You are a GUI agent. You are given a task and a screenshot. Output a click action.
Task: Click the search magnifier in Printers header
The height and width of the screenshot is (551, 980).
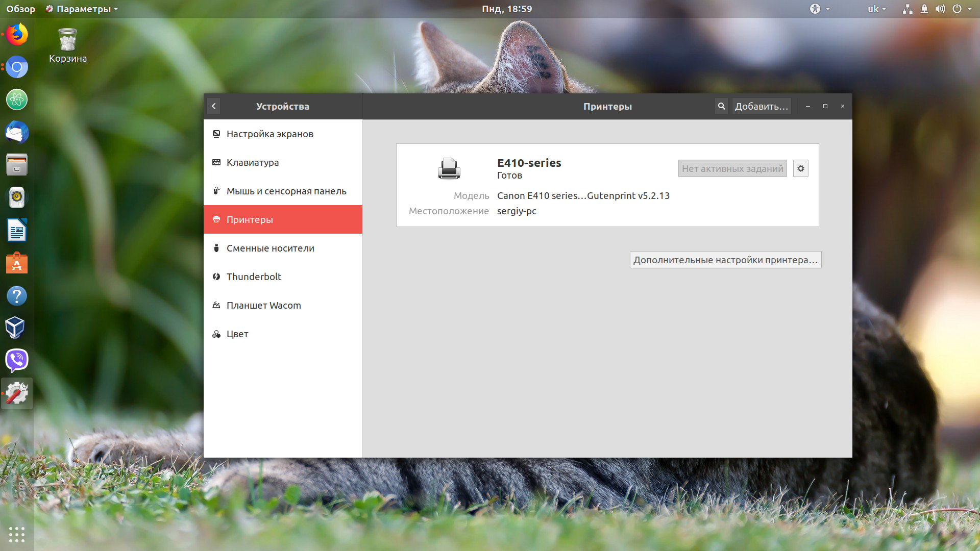point(721,106)
